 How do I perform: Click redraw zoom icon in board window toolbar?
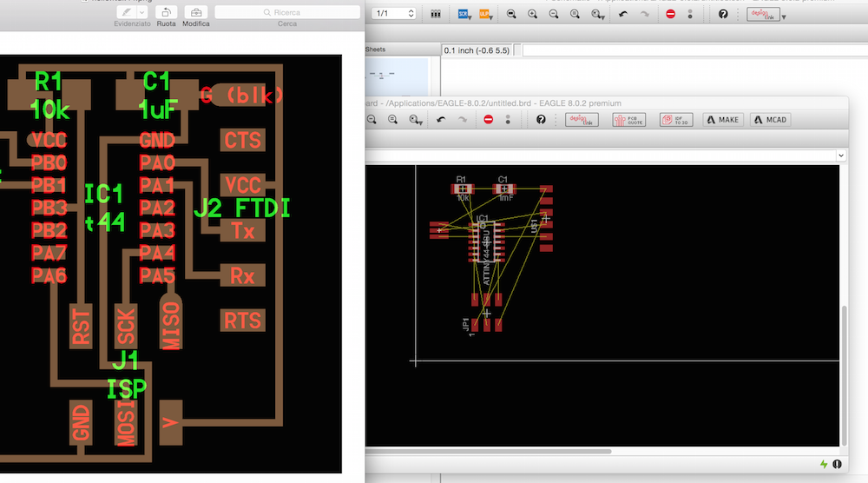click(392, 120)
